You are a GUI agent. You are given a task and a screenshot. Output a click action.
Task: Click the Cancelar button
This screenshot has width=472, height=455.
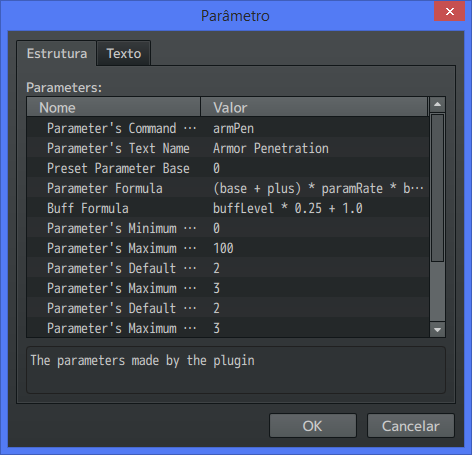411,426
